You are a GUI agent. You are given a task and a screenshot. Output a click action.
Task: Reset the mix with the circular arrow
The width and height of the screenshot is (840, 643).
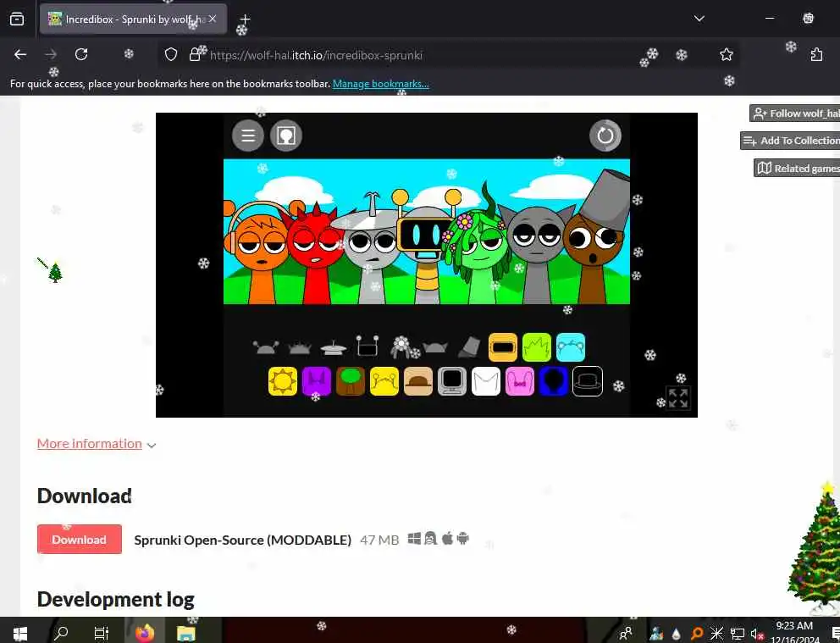pyautogui.click(x=605, y=136)
